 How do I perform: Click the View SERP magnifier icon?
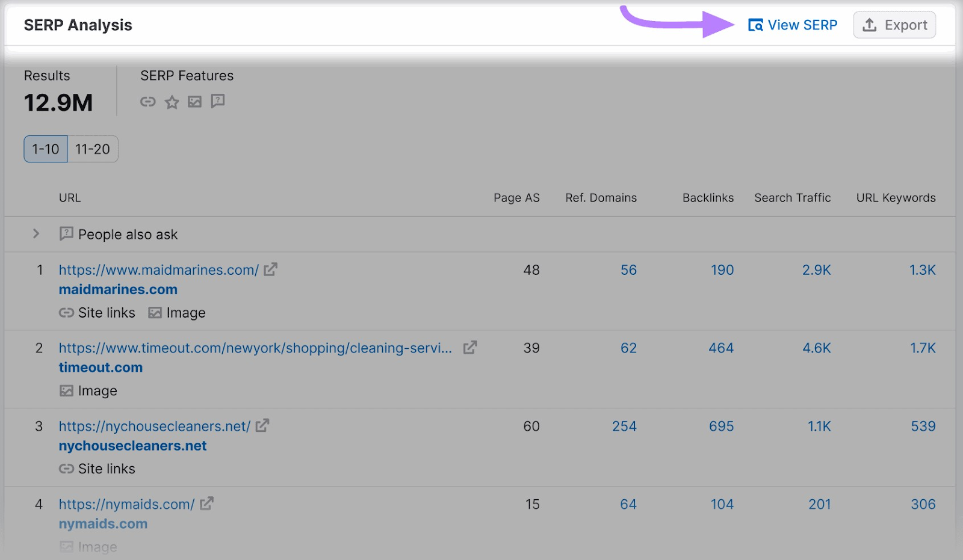click(x=756, y=25)
